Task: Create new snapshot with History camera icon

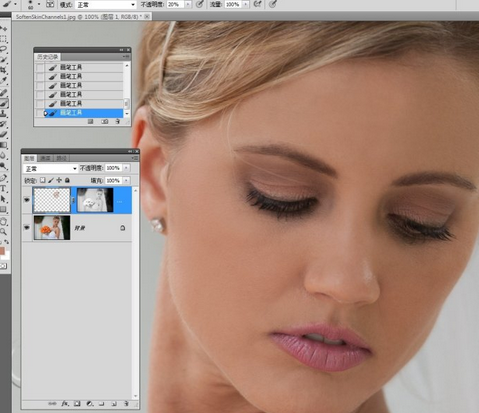Action: click(105, 122)
